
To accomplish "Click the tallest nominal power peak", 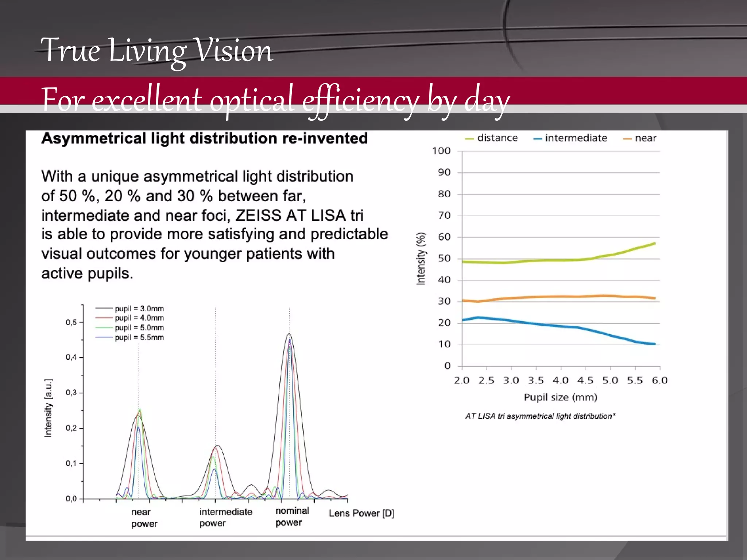I will point(289,334).
